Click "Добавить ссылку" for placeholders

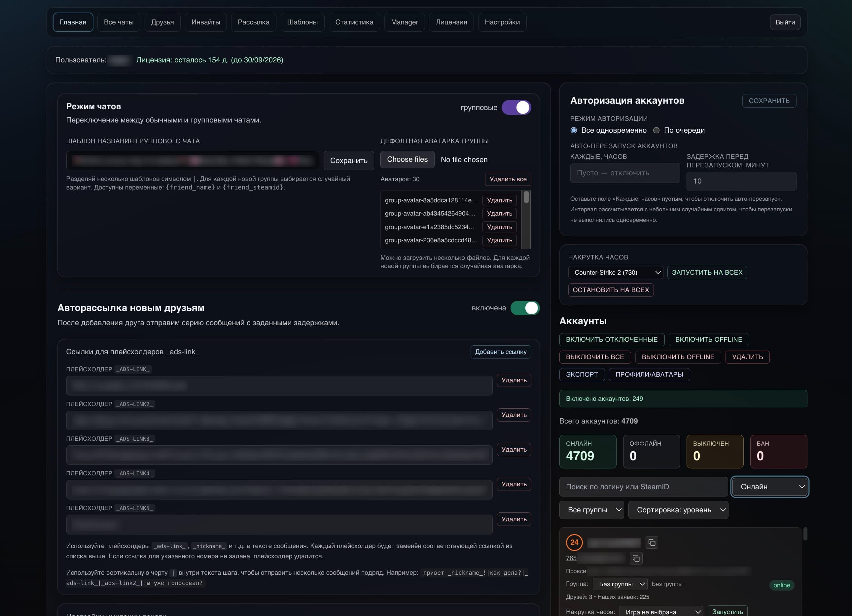501,352
